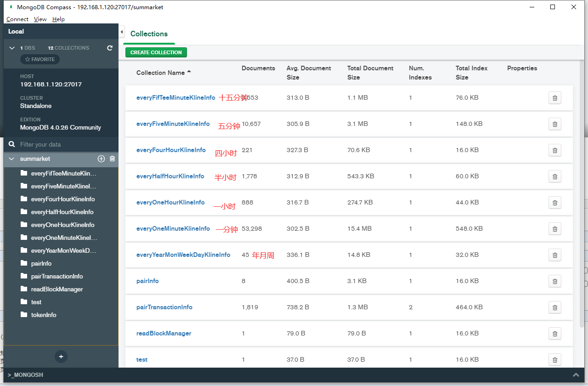Screen dimensions: 588x386
Task: Open pairTransactionInfo link in collections table
Action: [164, 307]
